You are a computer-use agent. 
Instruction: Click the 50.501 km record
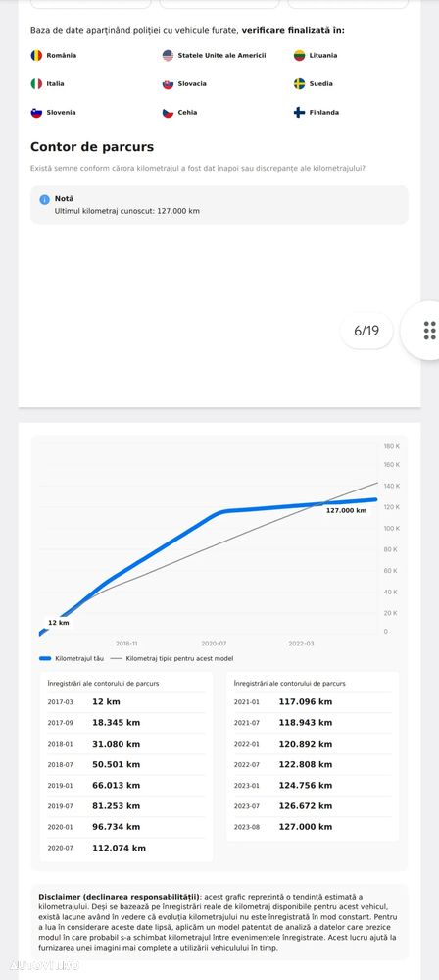(125, 764)
